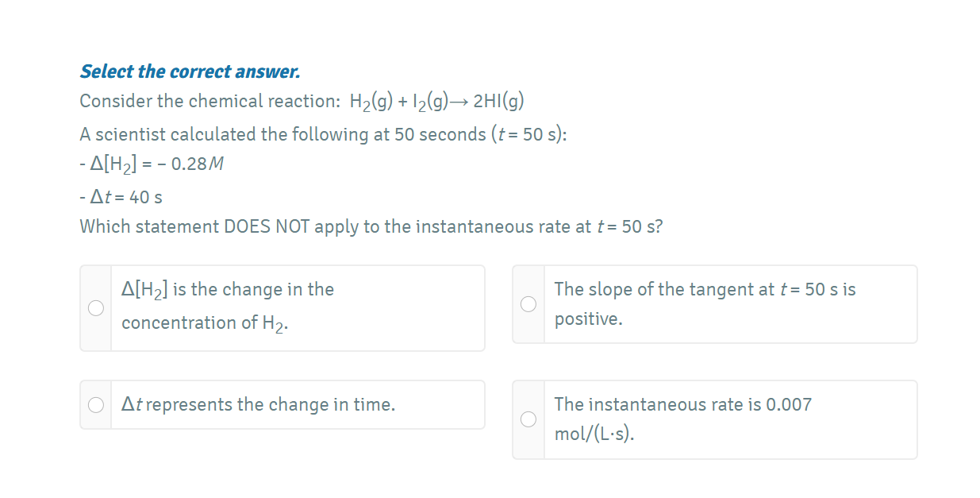Click the 'Consider the chemical reaction:' text
The image size is (980, 498).
pos(210,102)
